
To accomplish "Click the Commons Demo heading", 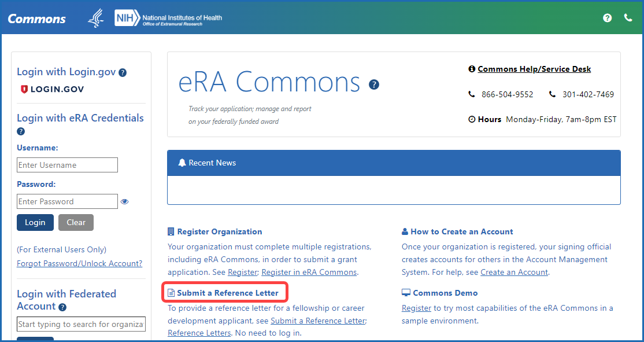I will coord(445,293).
